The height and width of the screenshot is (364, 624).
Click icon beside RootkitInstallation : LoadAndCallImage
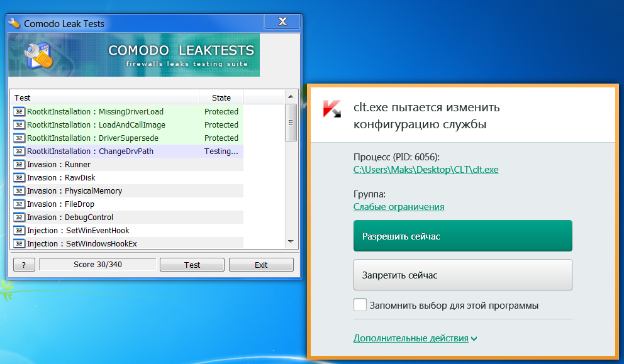coord(19,125)
